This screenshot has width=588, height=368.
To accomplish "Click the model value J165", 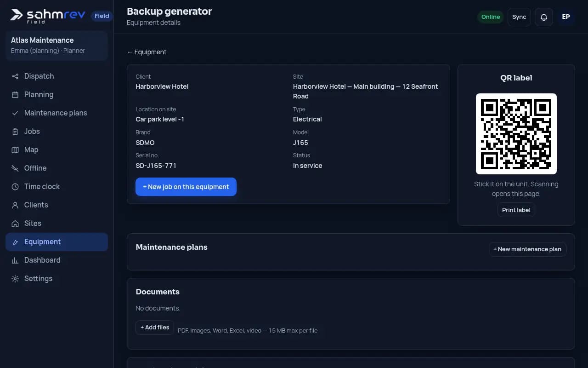I will (x=300, y=143).
